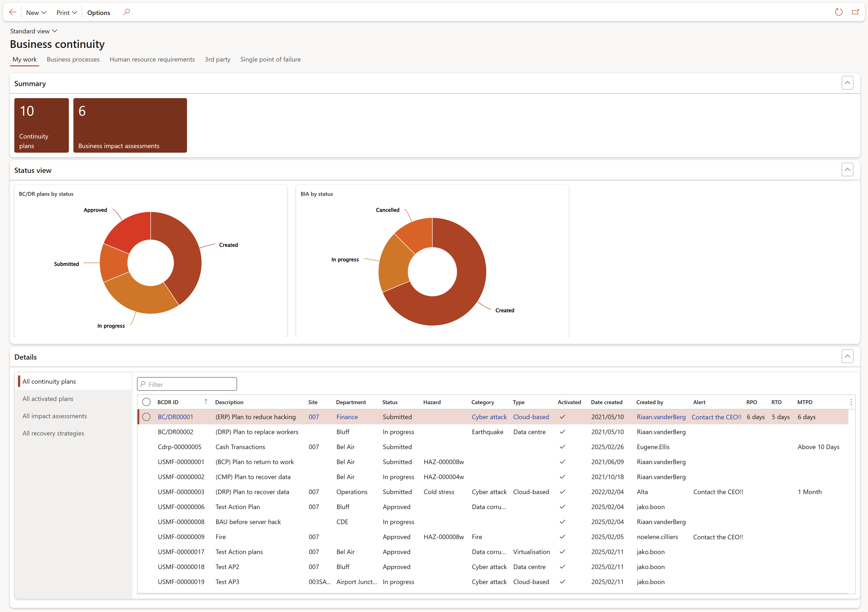
Task: Collapse the Status view section
Action: point(847,170)
